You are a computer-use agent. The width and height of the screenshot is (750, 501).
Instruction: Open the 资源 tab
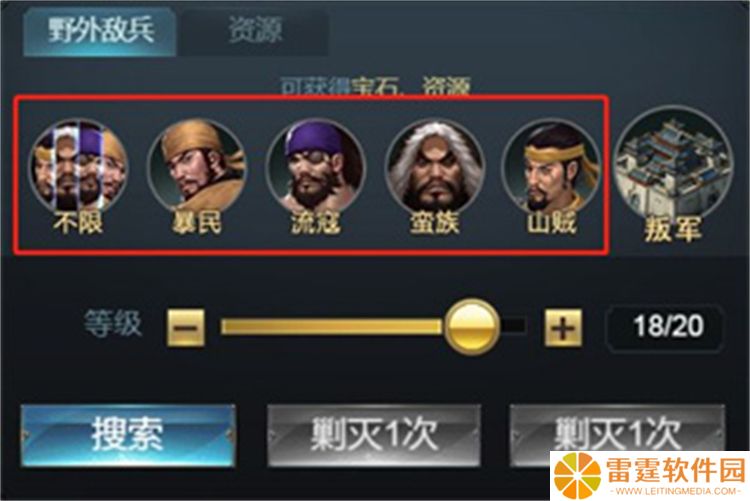[x=254, y=31]
